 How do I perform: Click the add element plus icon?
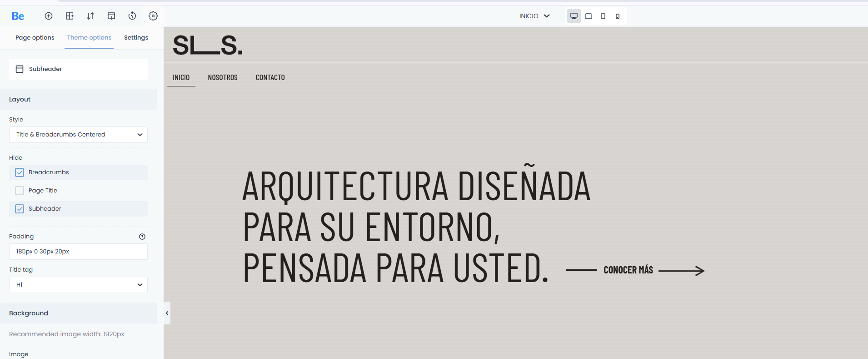pyautogui.click(x=49, y=16)
